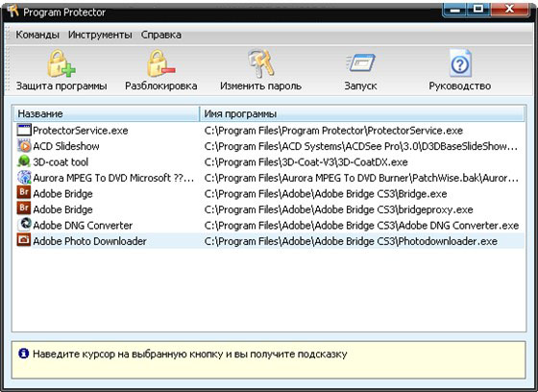Select the 3D-coat tool green icon
The image size is (538, 392).
coord(24,161)
